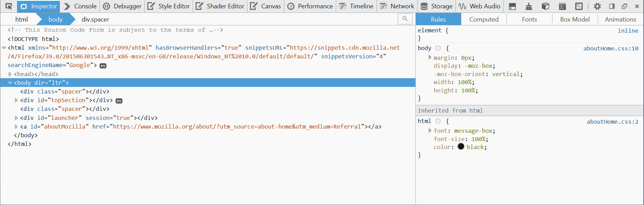Viewport: 644px width, 205px height.
Task: Select the Animations sidebar tab
Action: tap(621, 19)
